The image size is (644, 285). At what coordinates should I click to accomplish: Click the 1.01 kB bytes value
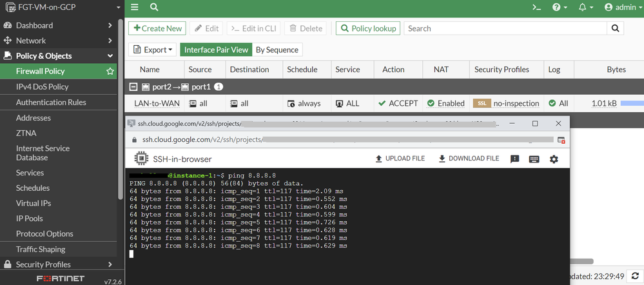pyautogui.click(x=604, y=103)
